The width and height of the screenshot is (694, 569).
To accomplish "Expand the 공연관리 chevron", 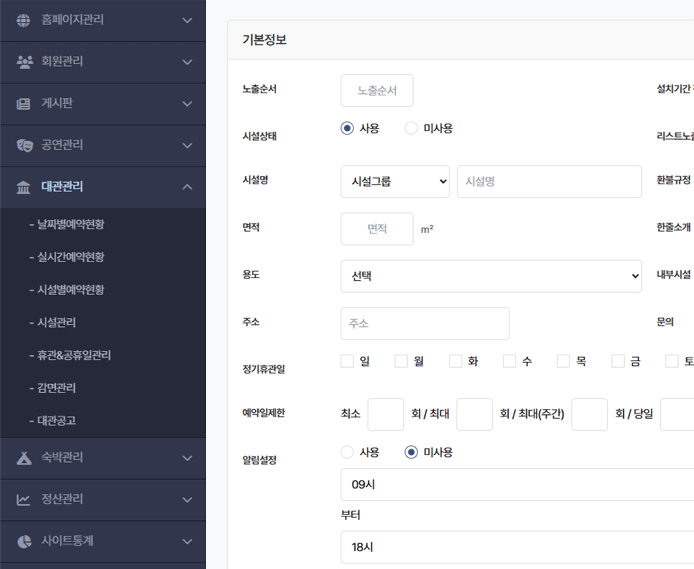I will tap(187, 145).
